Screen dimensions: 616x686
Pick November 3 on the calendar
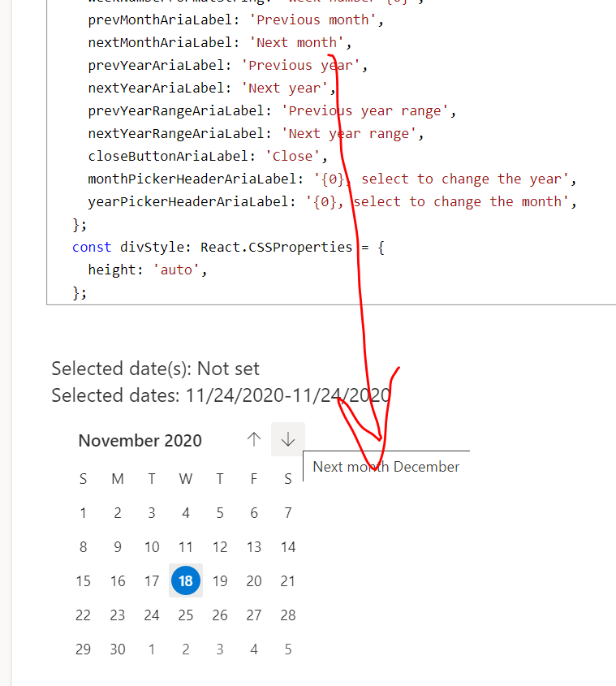click(152, 513)
